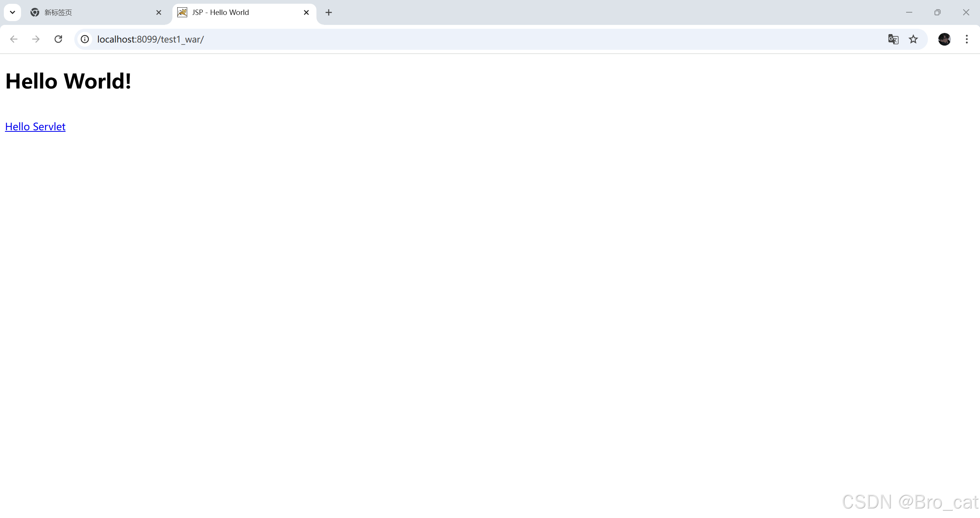
Task: Close the JSP - Hello World tab
Action: coord(306,12)
